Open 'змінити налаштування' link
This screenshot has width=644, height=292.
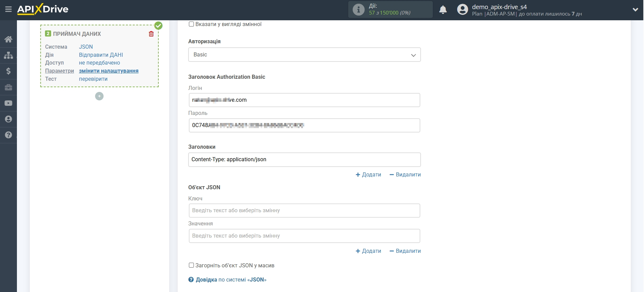click(109, 71)
